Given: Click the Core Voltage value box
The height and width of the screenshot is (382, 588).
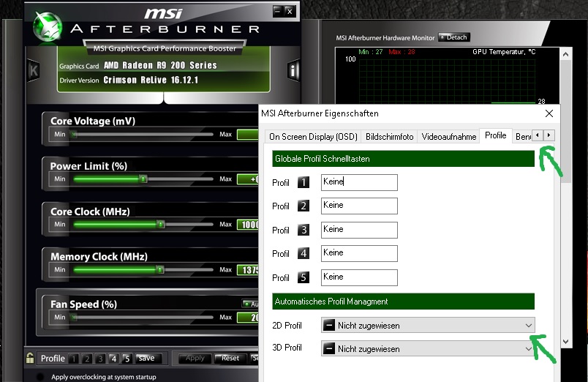Looking at the screenshot, I should (248, 135).
